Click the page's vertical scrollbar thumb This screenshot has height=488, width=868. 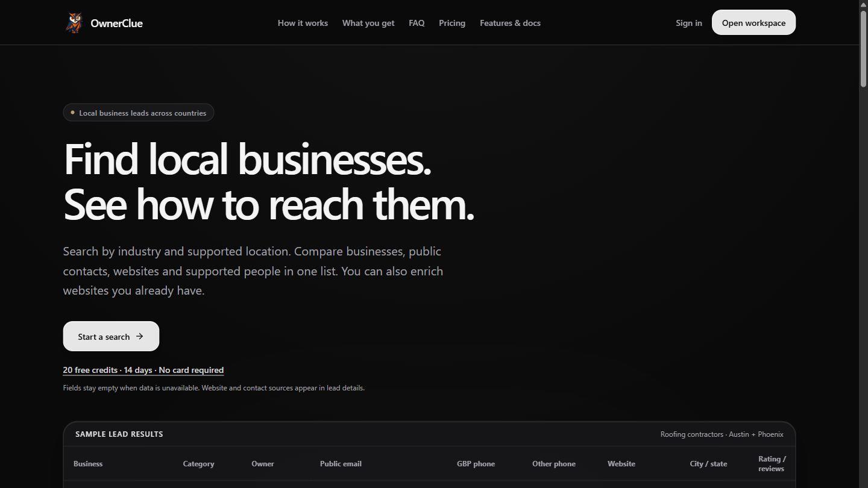pyautogui.click(x=863, y=48)
